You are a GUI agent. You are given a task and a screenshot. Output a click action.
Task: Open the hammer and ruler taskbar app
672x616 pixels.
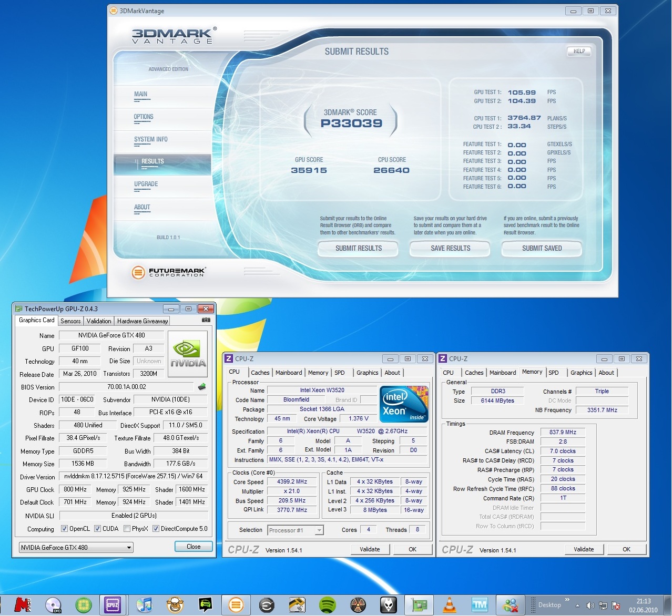point(297,605)
